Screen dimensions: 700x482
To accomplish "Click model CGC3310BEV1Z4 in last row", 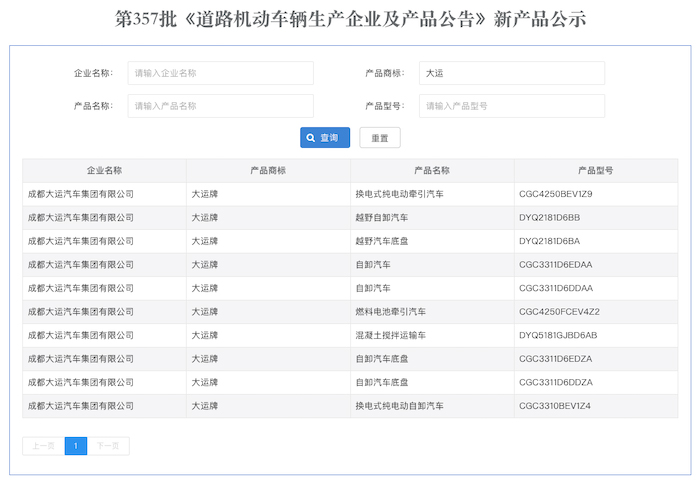I will point(555,406).
